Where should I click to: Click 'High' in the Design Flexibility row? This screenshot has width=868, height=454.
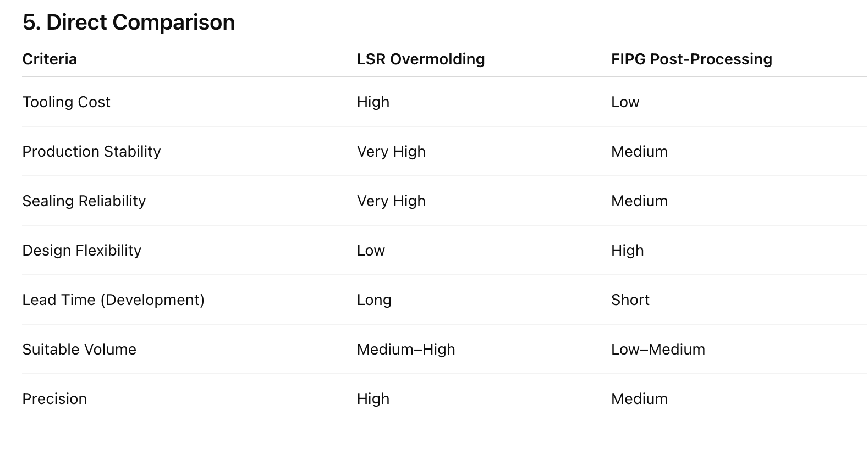coord(627,251)
